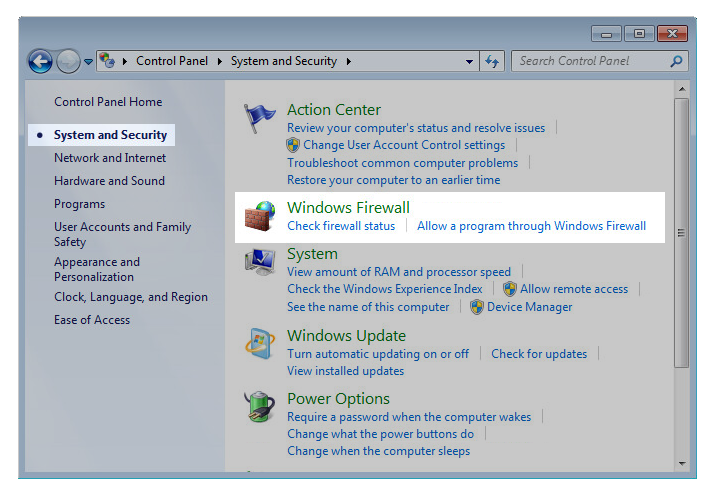Open Troubleshoot common computer problems
Screen dimensions: 714x496
(403, 163)
